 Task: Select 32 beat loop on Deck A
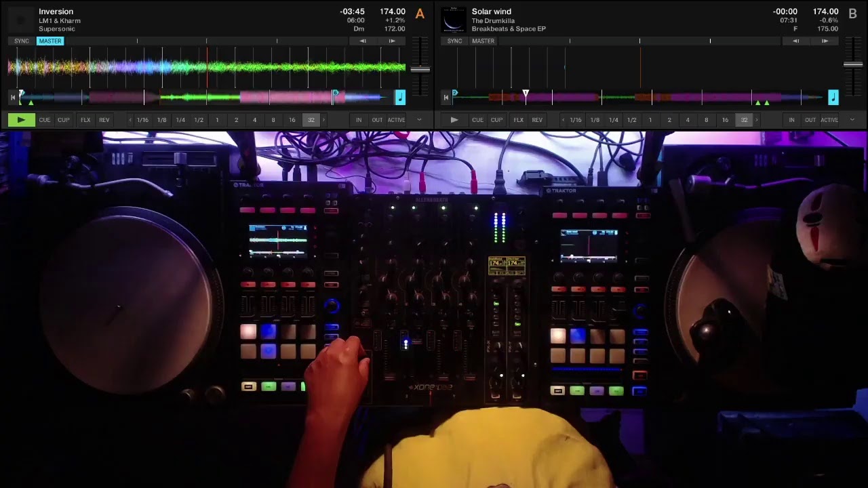tap(311, 120)
